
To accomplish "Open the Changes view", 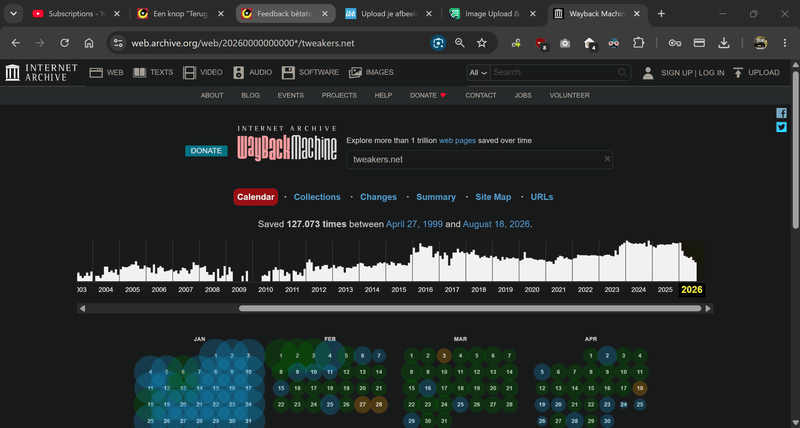I will (x=378, y=197).
